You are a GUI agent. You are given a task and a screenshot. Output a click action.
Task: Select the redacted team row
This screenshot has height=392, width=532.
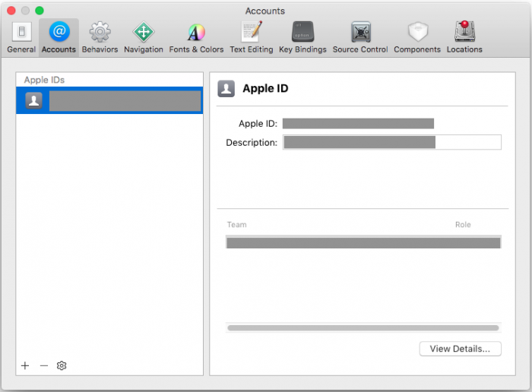tap(363, 243)
